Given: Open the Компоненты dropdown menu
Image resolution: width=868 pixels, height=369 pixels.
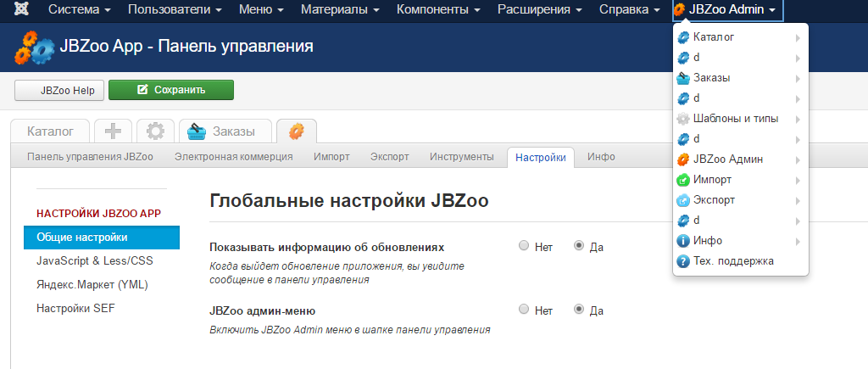Looking at the screenshot, I should click(438, 10).
